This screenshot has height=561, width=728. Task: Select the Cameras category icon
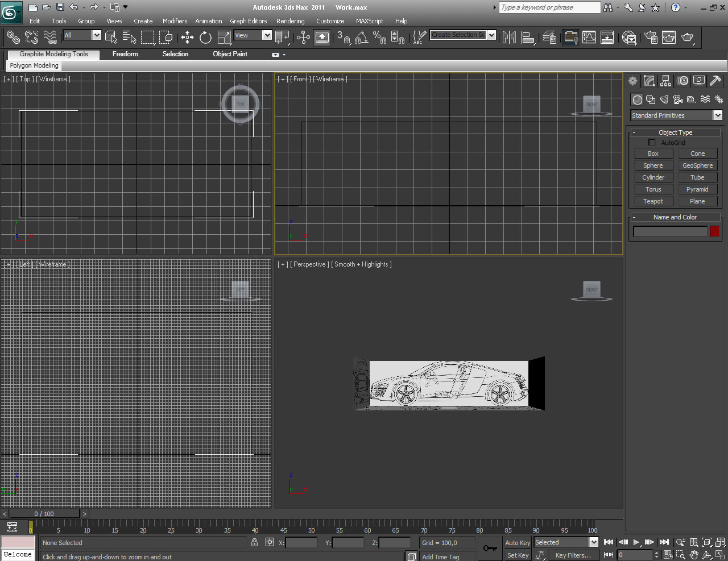tap(678, 99)
